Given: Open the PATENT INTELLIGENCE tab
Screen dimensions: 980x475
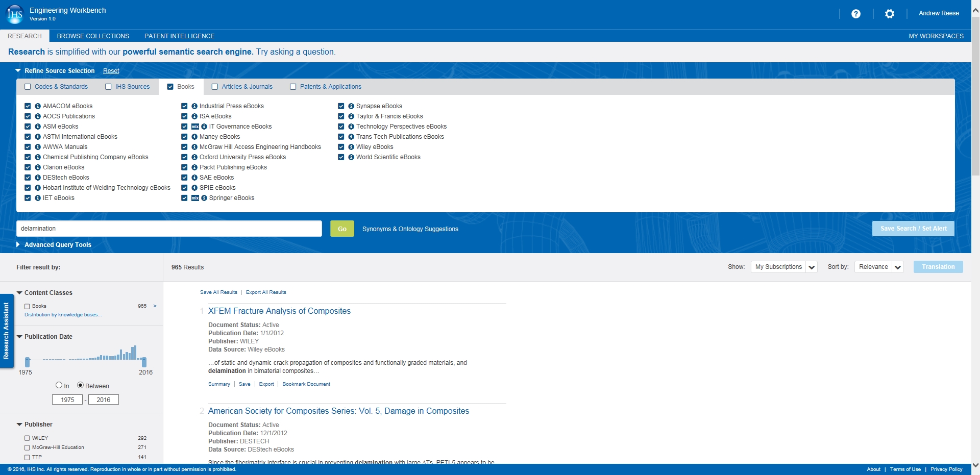Looking at the screenshot, I should pyautogui.click(x=179, y=36).
